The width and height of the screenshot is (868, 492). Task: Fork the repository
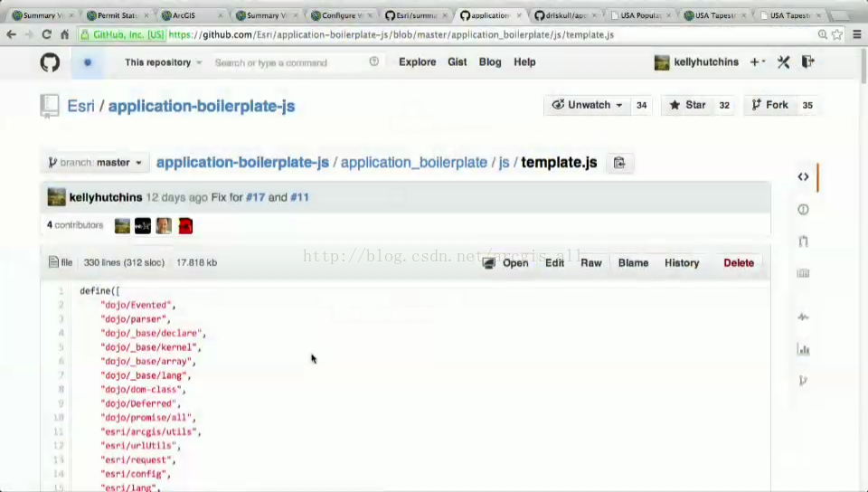click(x=770, y=105)
